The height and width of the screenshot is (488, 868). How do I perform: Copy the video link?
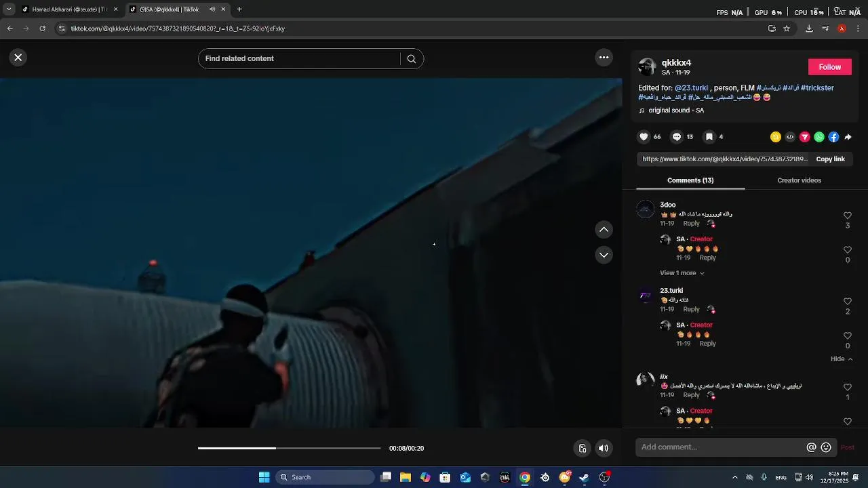tap(830, 159)
